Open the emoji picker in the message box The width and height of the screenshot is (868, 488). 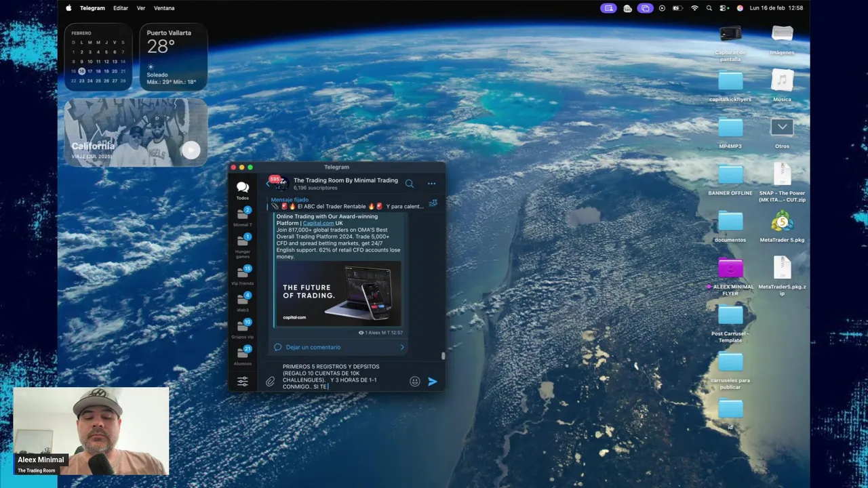(x=415, y=382)
